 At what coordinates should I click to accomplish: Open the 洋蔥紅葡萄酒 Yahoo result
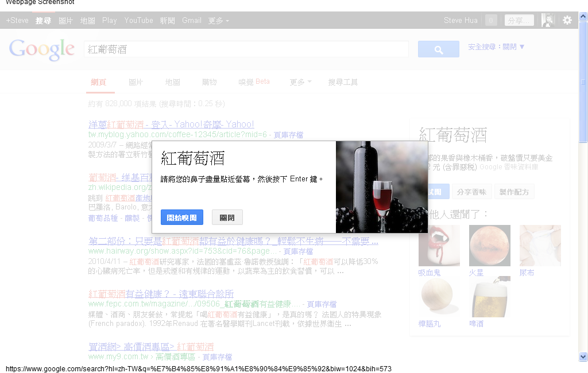[x=171, y=124]
